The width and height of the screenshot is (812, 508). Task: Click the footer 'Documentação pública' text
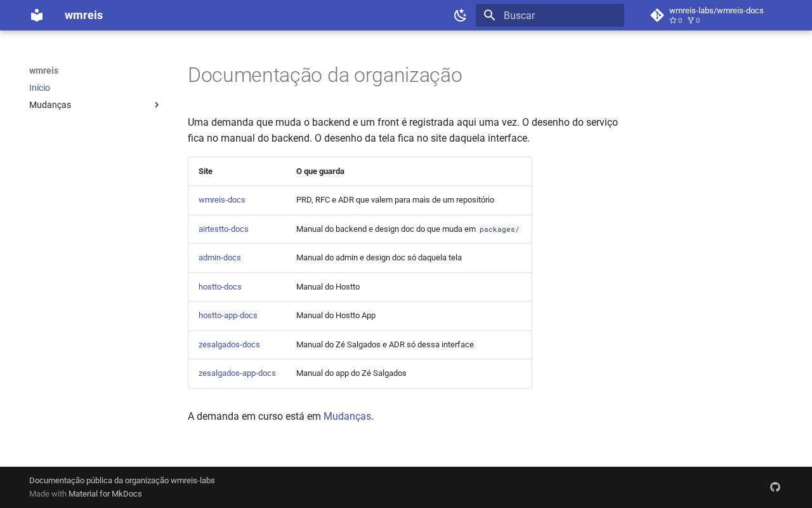click(x=122, y=480)
